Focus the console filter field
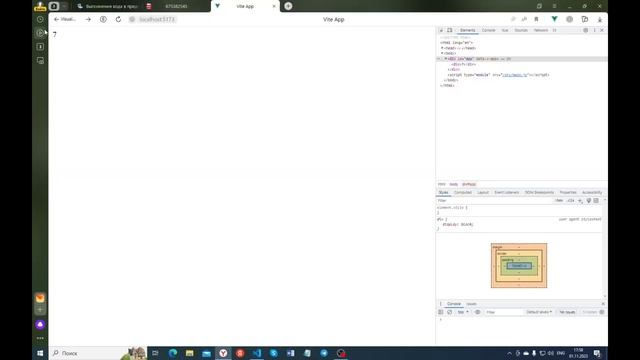This screenshot has width=640, height=360. click(x=503, y=312)
